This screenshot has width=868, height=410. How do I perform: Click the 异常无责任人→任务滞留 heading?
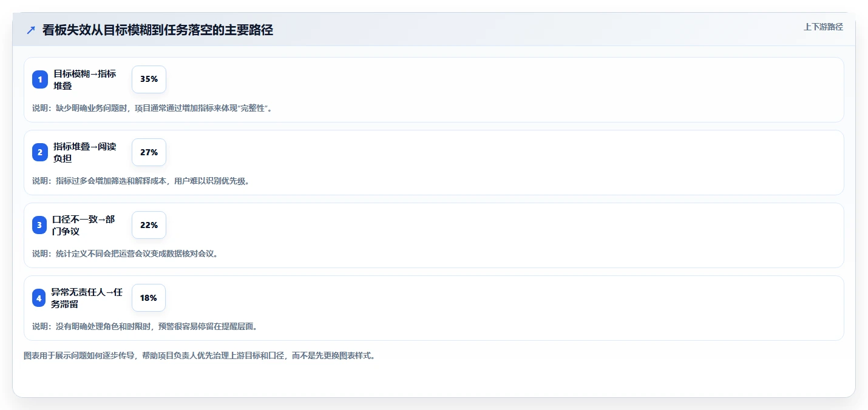pos(87,298)
